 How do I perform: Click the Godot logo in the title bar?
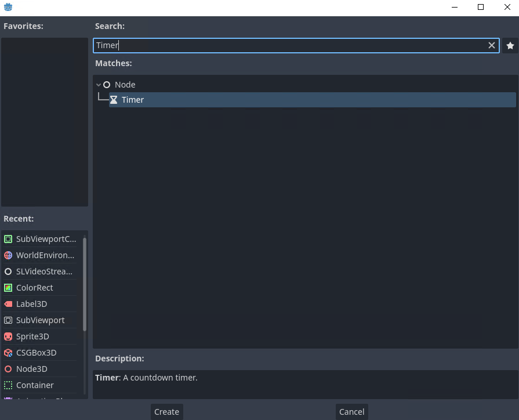click(8, 7)
